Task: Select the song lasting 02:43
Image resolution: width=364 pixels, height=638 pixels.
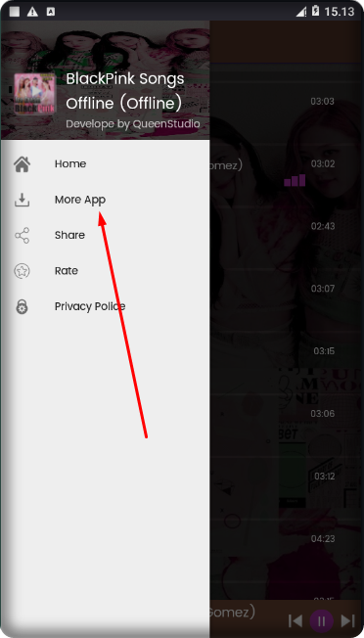Action: coord(287,226)
